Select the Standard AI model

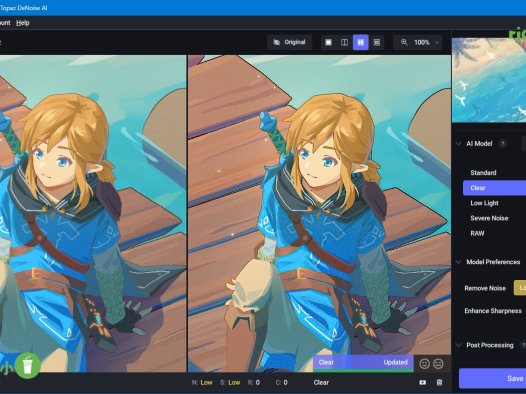click(x=483, y=173)
